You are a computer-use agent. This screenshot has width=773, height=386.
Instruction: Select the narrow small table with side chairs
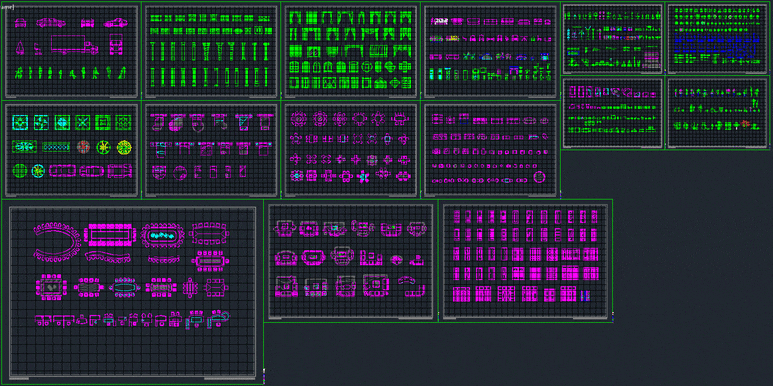[x=190, y=287]
